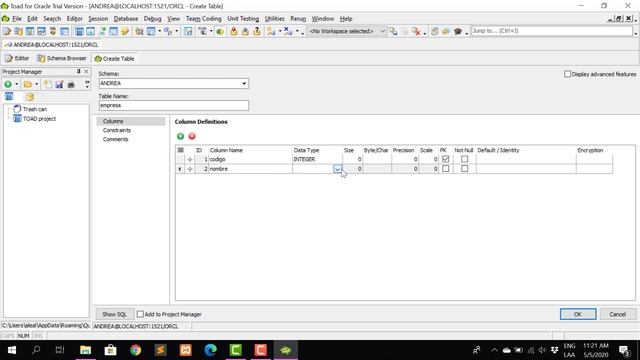Click the move handle on codigo row
The image size is (640, 360).
pos(190,160)
